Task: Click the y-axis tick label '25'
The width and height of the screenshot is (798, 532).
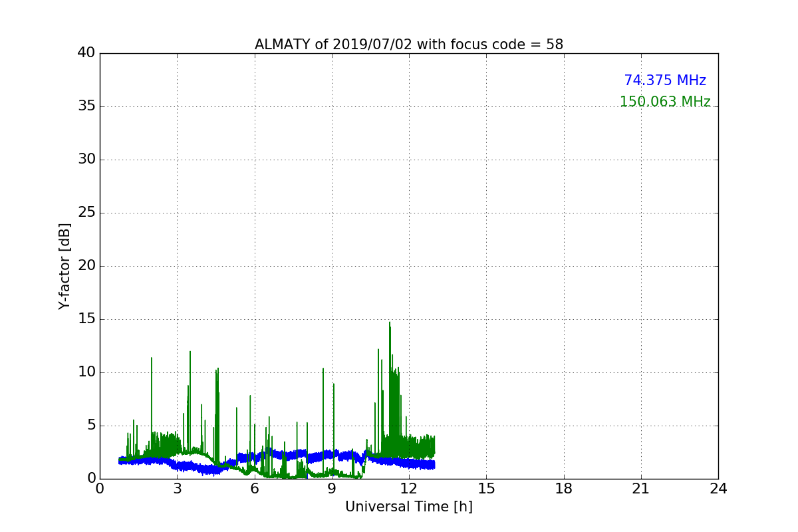Action: tap(86, 213)
